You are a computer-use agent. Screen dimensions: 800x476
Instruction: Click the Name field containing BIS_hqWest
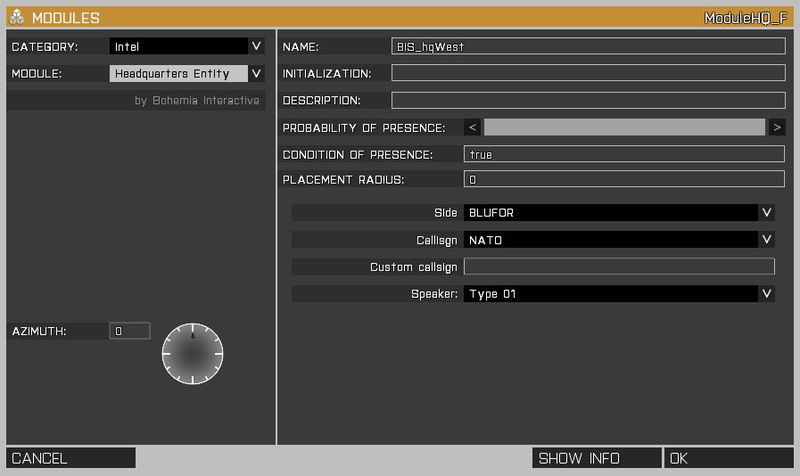point(587,46)
